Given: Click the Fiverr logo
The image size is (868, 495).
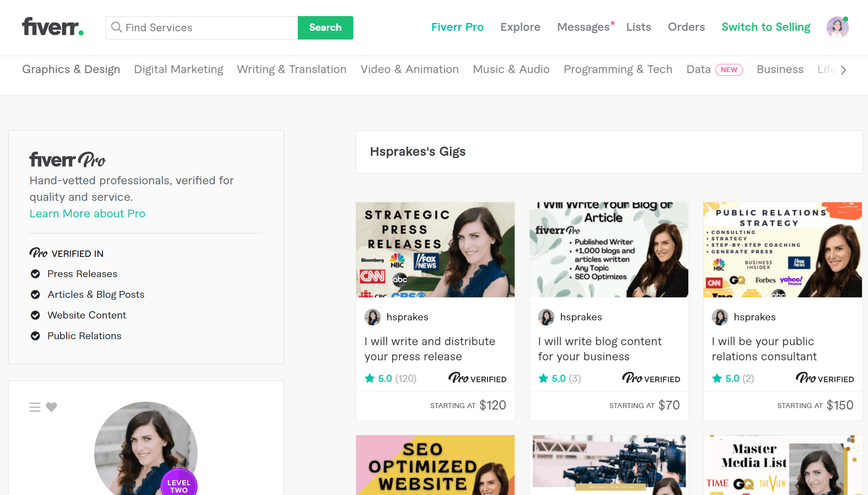Looking at the screenshot, I should coord(53,27).
